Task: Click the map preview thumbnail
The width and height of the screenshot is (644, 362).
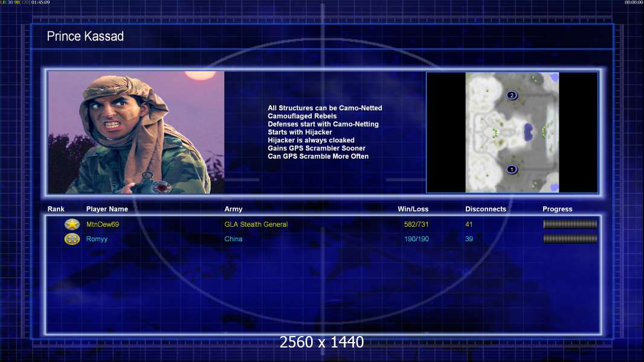Action: 512,132
